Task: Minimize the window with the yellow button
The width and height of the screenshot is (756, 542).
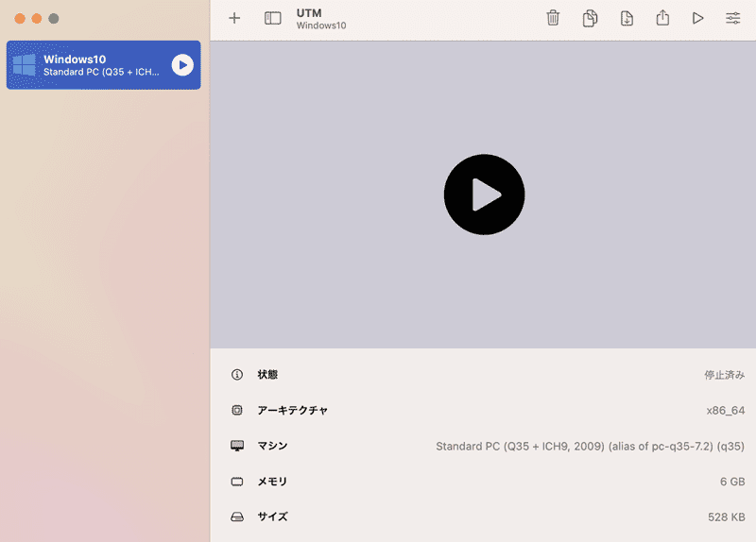Action: point(37,18)
